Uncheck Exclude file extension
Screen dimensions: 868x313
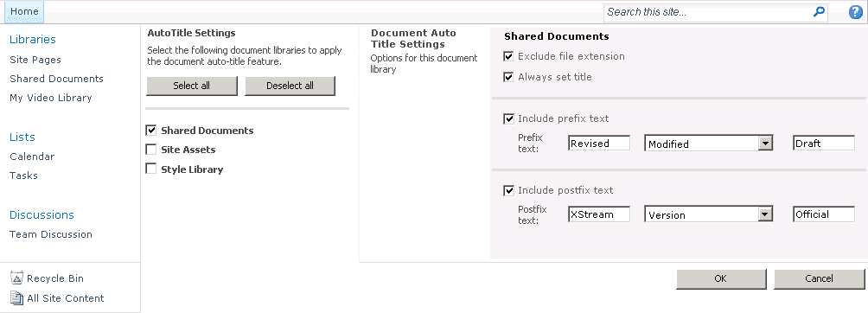pyautogui.click(x=508, y=56)
